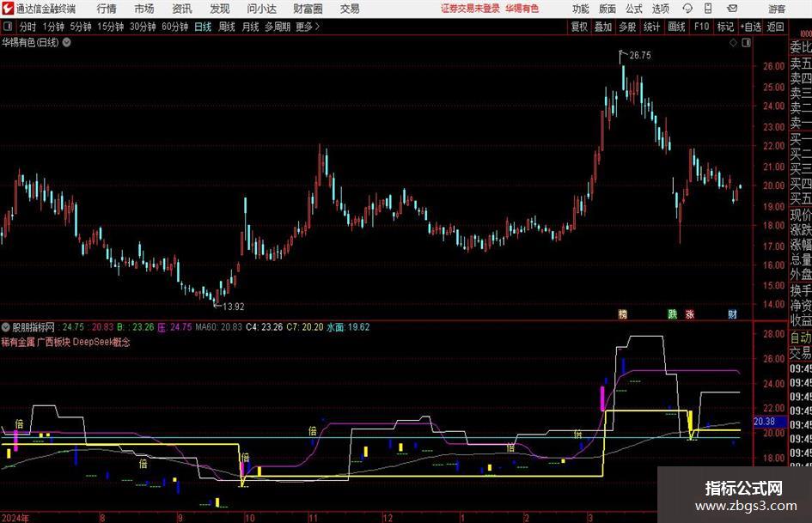This screenshot has height=523, width=812.
Task: Click the 股朋指标网 indicator name
Action: (x=34, y=327)
